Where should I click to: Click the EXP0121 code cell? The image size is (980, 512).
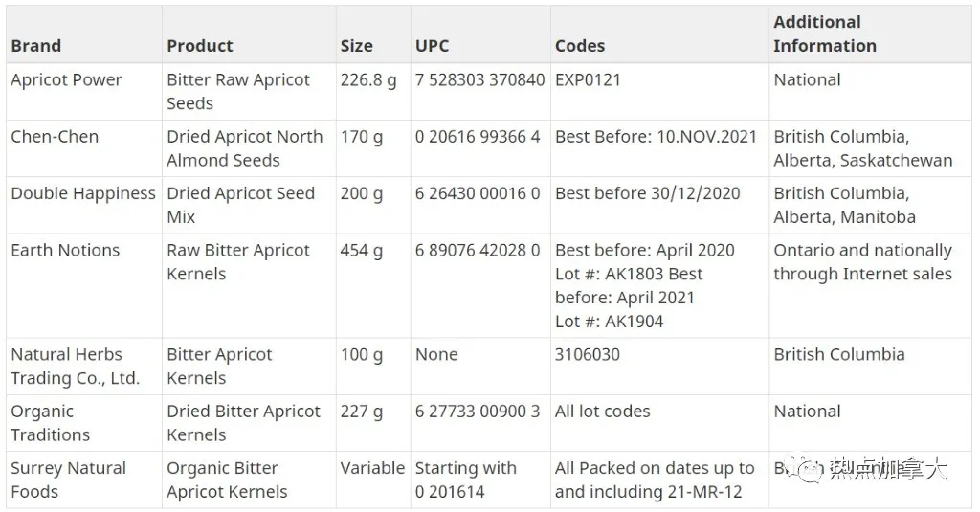659,91
